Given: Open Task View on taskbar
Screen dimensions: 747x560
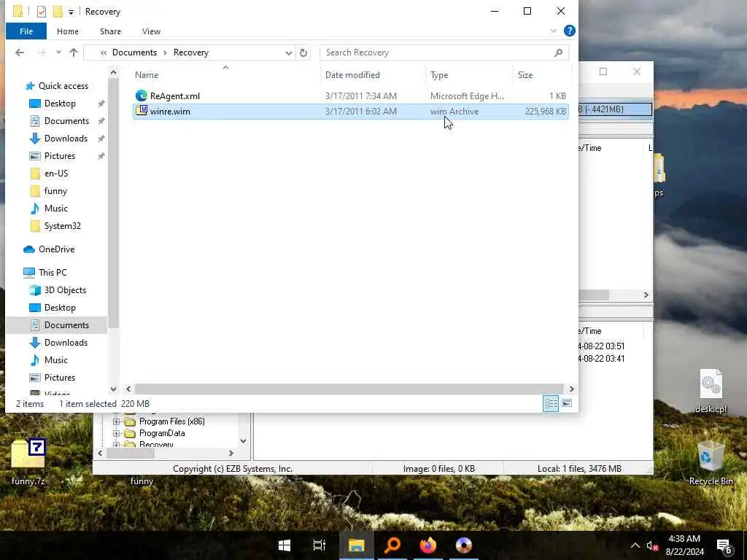Looking at the screenshot, I should point(320,545).
